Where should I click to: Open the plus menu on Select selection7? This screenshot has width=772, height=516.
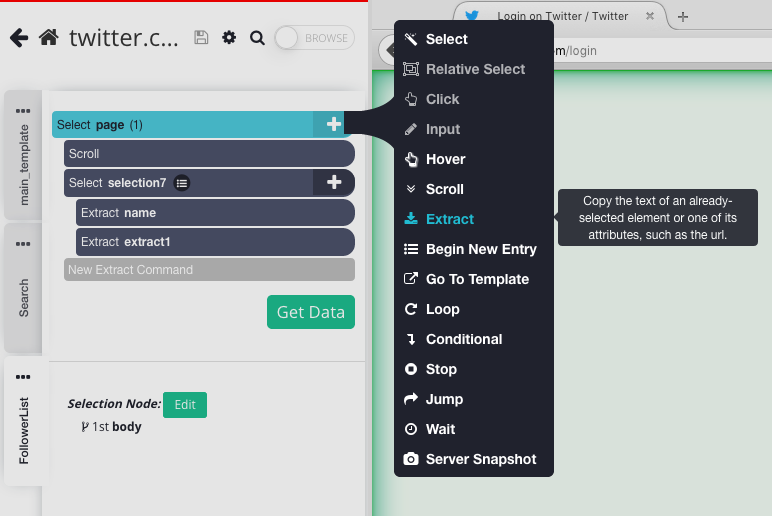[x=334, y=183]
